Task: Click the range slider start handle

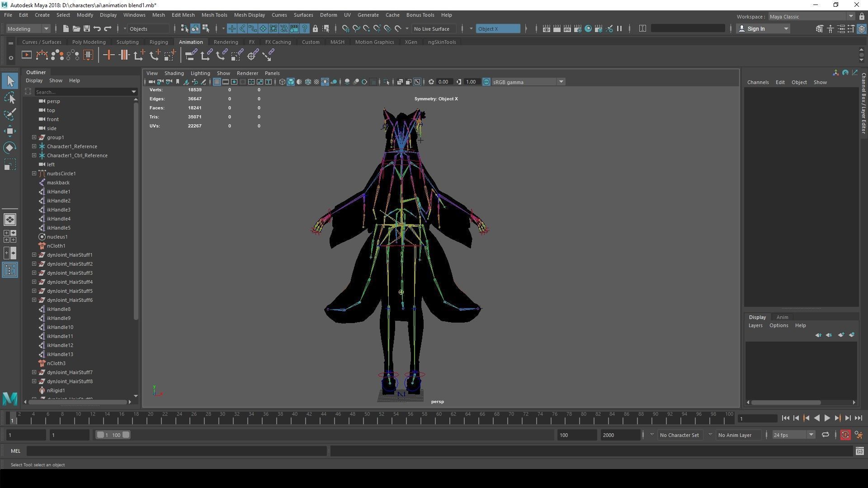Action: point(100,435)
